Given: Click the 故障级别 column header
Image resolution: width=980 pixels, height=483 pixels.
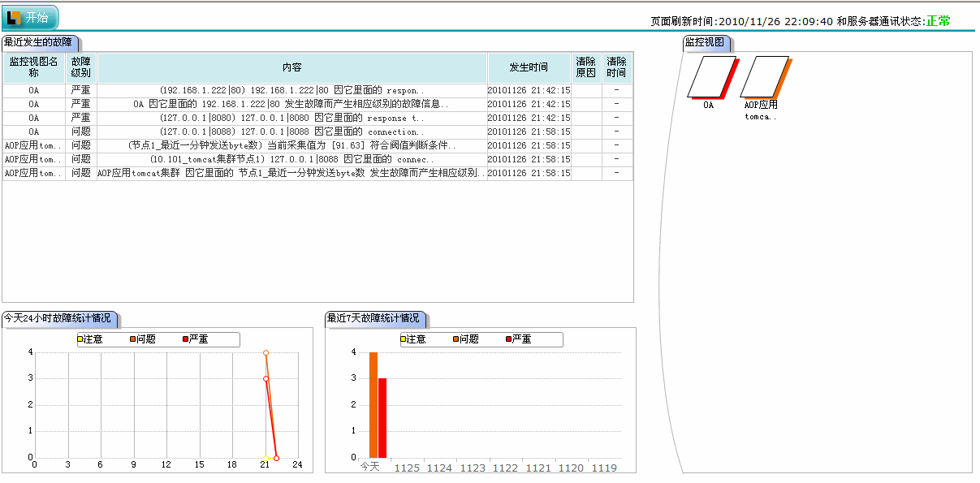Looking at the screenshot, I should tap(81, 67).
